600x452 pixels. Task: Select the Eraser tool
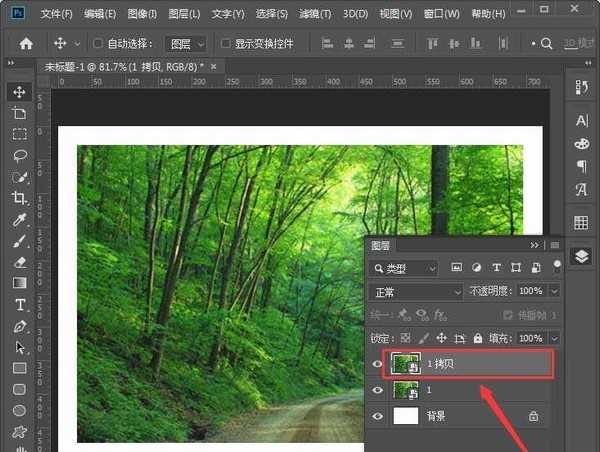click(x=19, y=262)
